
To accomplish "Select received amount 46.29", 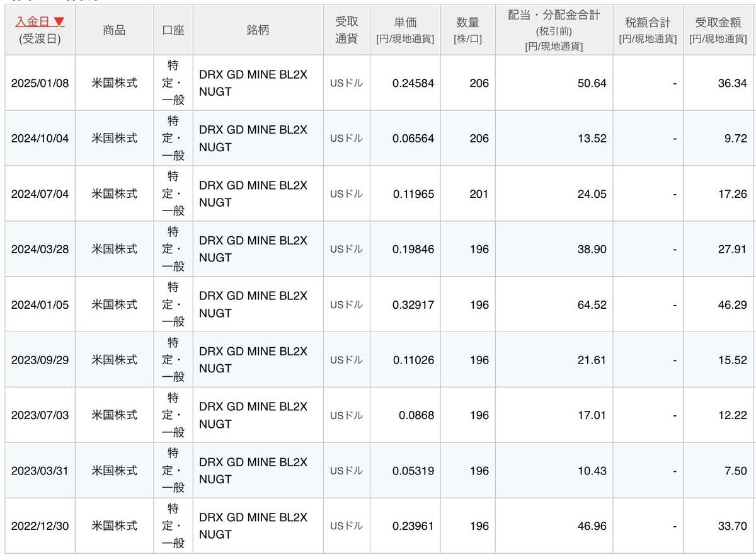I will pos(732,305).
